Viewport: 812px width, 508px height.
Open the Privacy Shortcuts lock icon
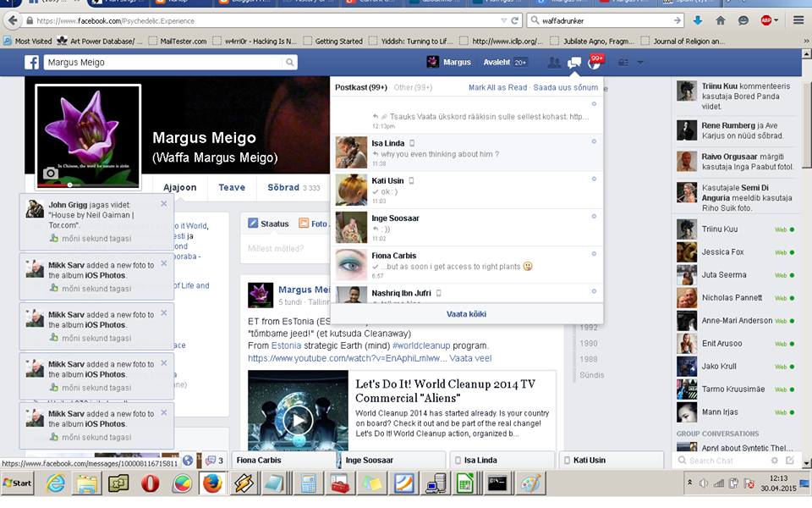(x=623, y=62)
